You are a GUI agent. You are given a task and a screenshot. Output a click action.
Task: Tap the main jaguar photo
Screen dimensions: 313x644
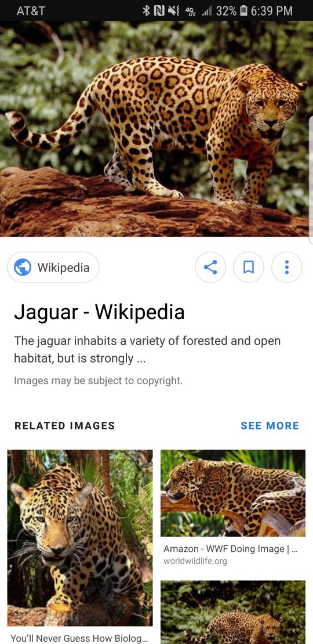(x=156, y=129)
